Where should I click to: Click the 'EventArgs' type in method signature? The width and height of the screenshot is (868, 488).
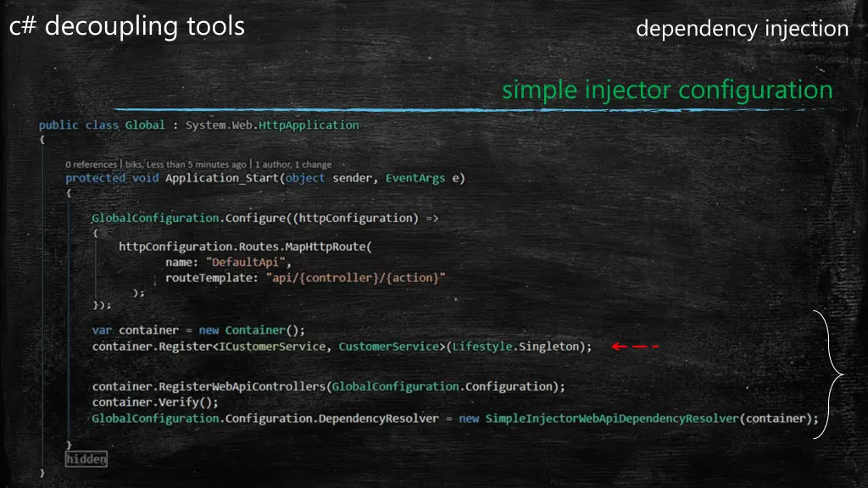[415, 178]
